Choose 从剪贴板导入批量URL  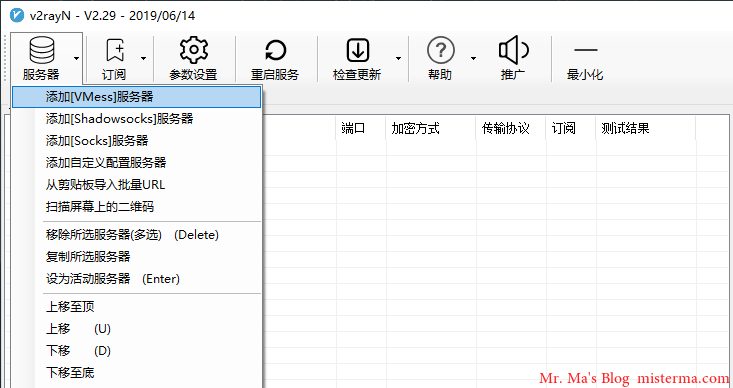coord(137,185)
